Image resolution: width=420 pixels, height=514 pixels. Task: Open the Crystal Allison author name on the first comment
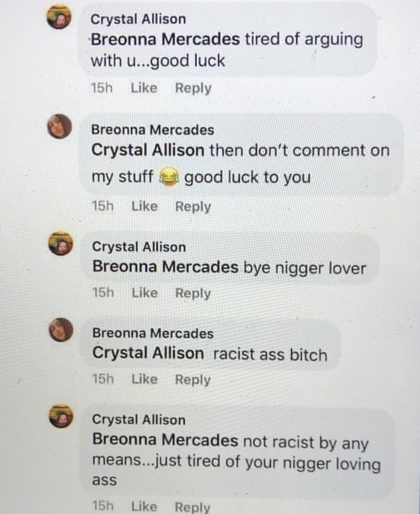(x=138, y=20)
